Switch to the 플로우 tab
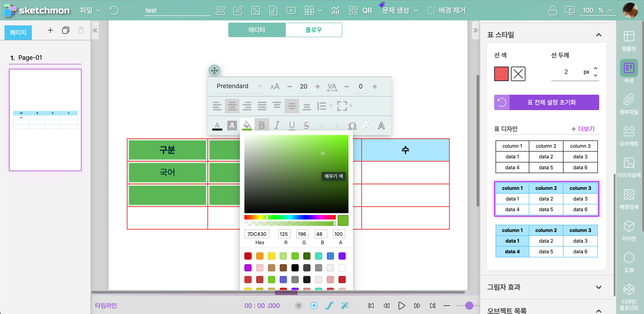 pos(313,30)
